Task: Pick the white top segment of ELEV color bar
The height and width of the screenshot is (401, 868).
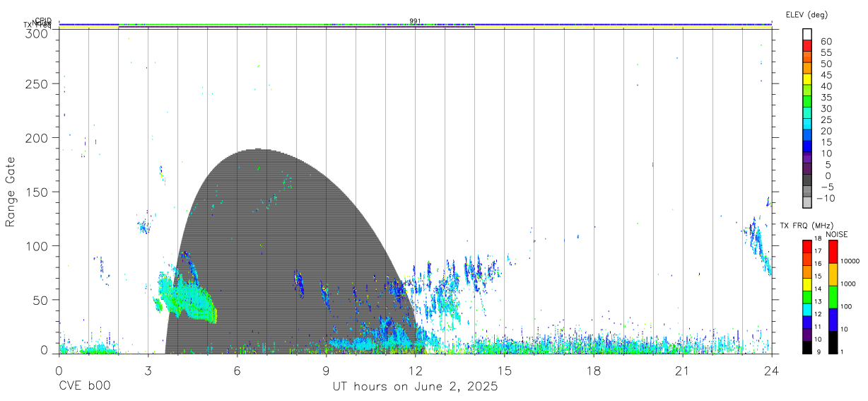Action: tap(807, 34)
